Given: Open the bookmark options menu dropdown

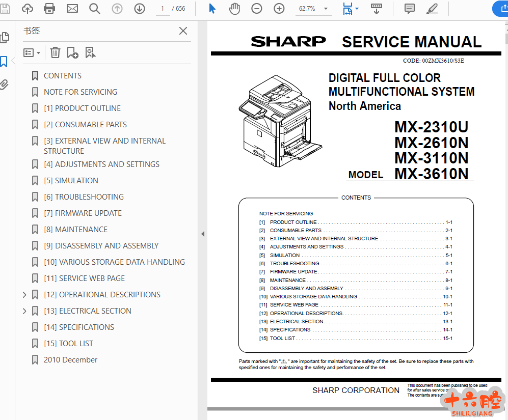Looking at the screenshot, I should pyautogui.click(x=32, y=52).
